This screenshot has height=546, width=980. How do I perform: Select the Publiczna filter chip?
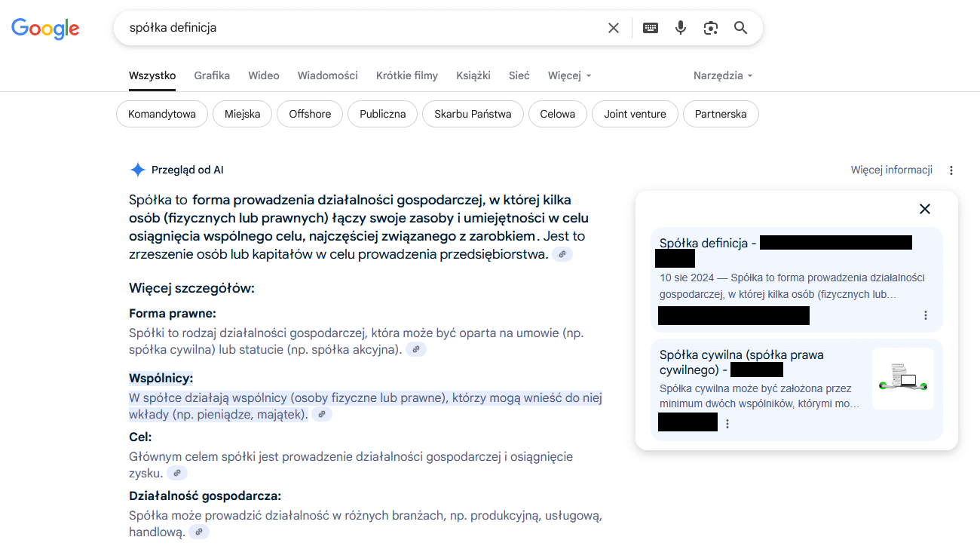383,114
